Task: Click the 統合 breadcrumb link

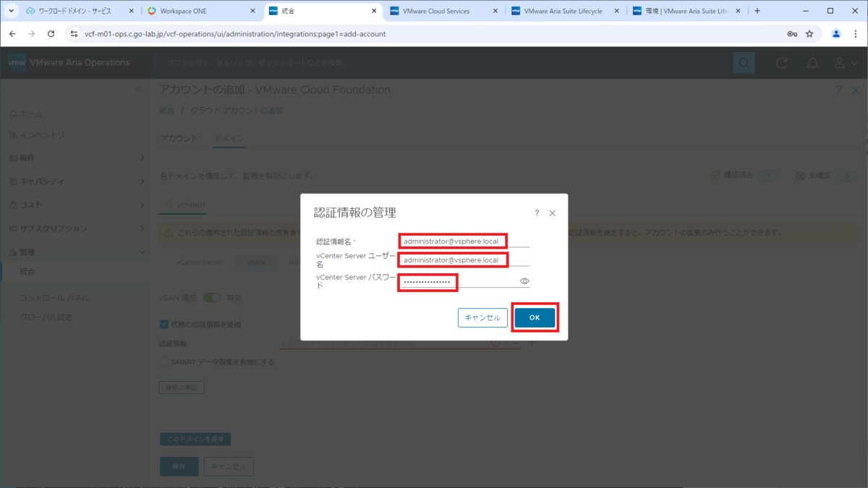Action: click(166, 111)
